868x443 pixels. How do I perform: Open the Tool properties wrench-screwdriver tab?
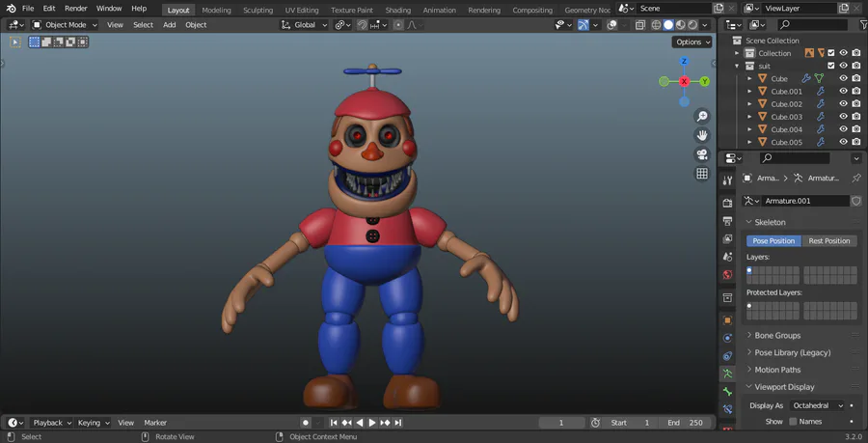tap(727, 180)
